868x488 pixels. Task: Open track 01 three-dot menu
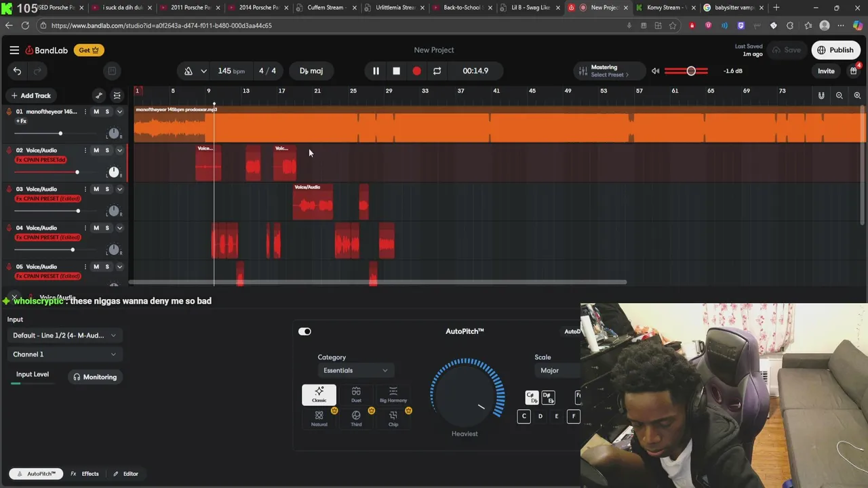pos(85,112)
